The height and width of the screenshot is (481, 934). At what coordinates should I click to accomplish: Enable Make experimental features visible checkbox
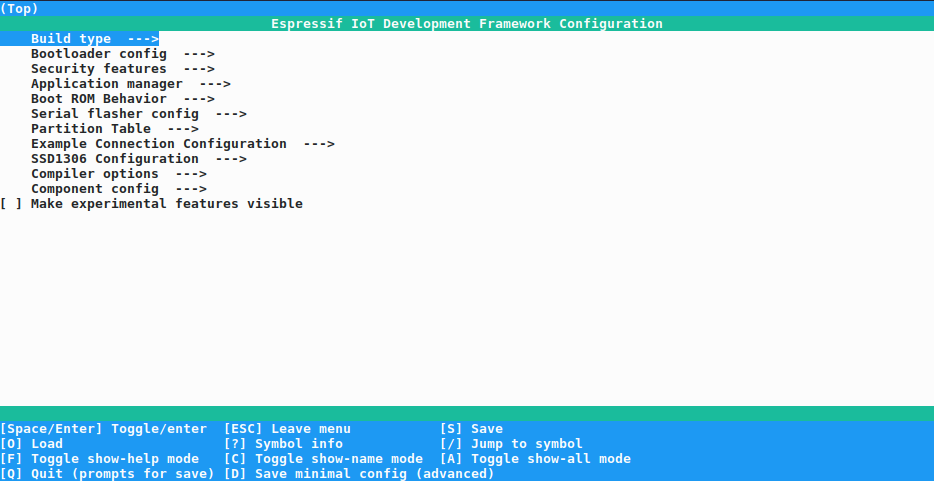12,204
